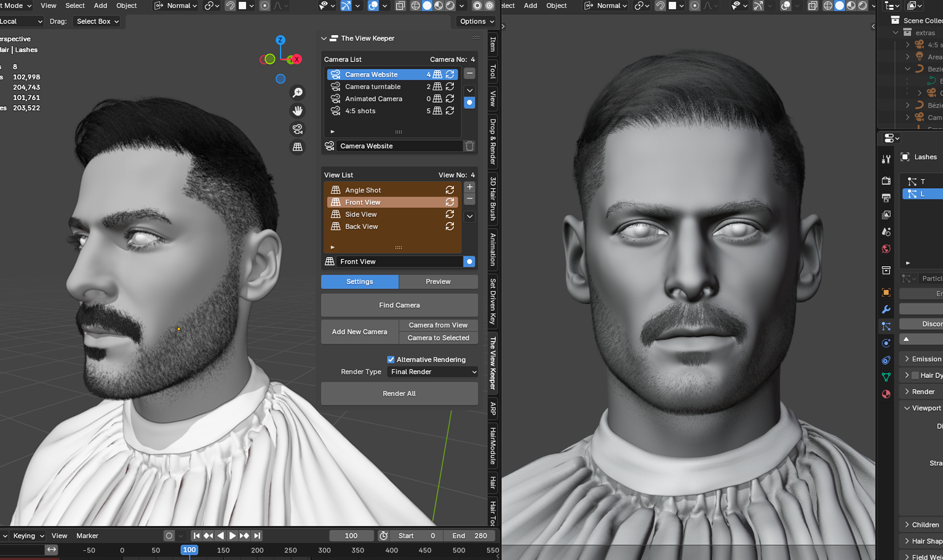
Task: Select the Settings button tab
Action: tap(360, 282)
